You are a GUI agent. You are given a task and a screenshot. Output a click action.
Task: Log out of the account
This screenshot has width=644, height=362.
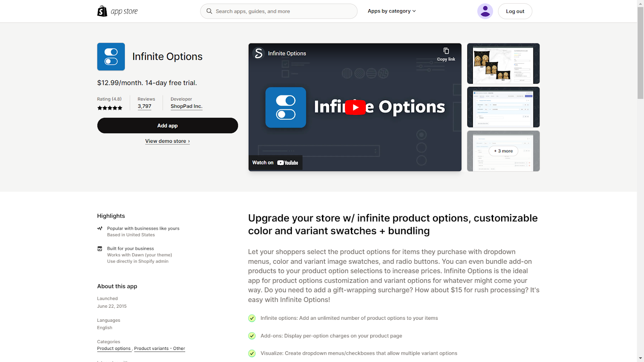[515, 11]
